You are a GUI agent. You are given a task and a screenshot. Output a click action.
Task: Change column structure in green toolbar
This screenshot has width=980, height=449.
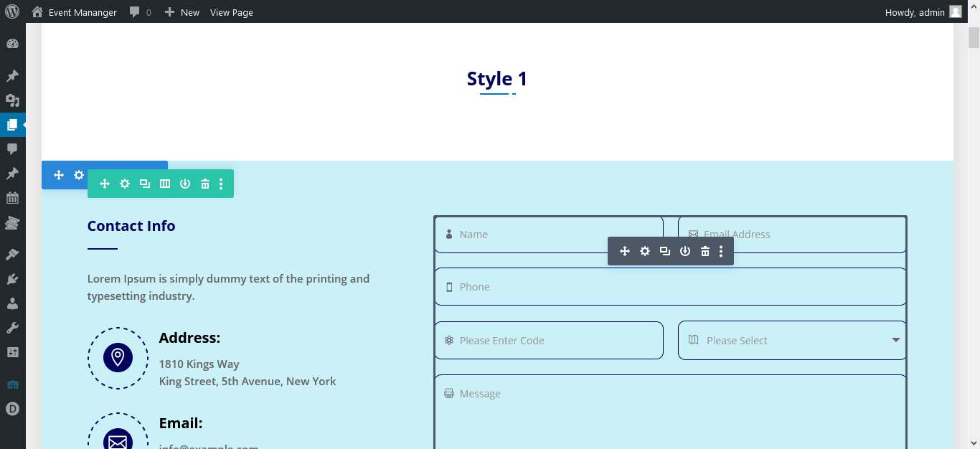point(165,184)
